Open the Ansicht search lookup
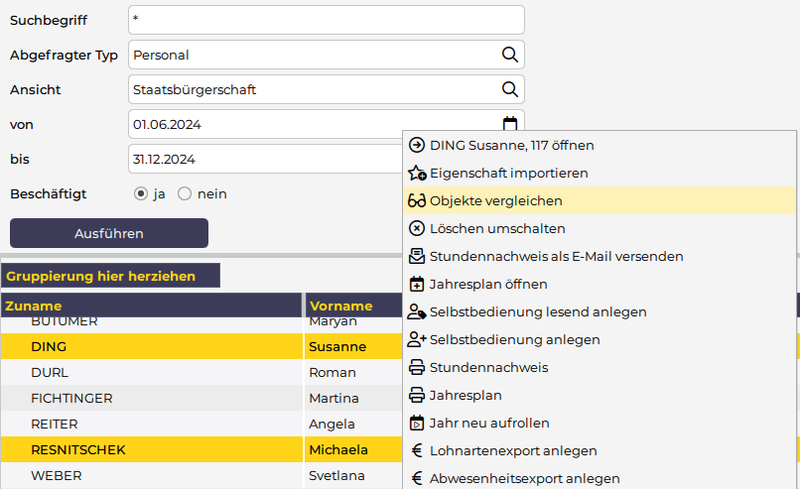Image resolution: width=800 pixels, height=489 pixels. tap(509, 90)
